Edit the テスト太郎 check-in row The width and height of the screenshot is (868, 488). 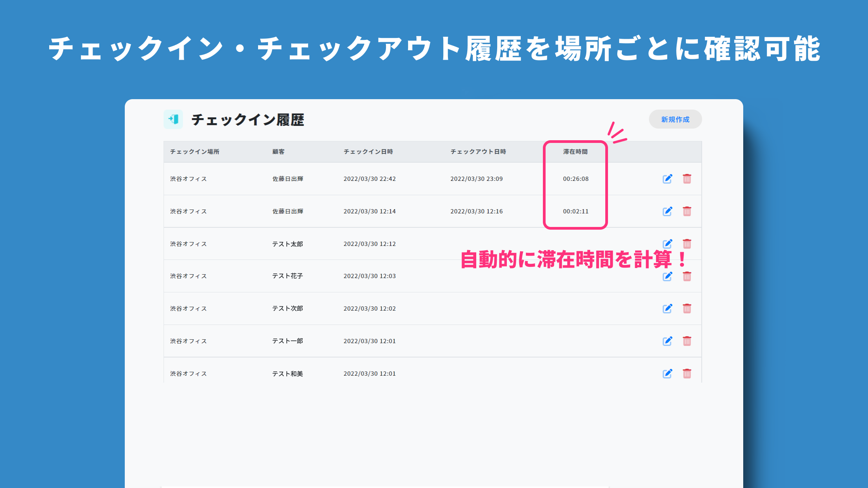667,244
